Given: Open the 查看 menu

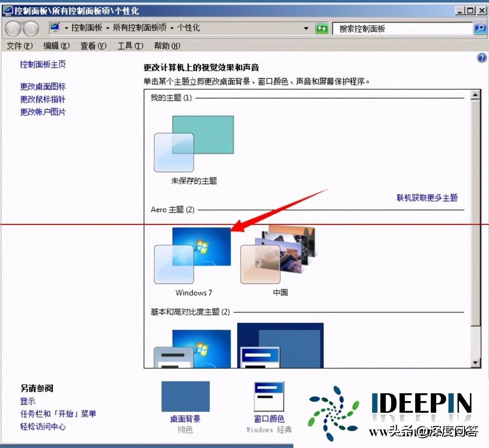Looking at the screenshot, I should (x=93, y=45).
